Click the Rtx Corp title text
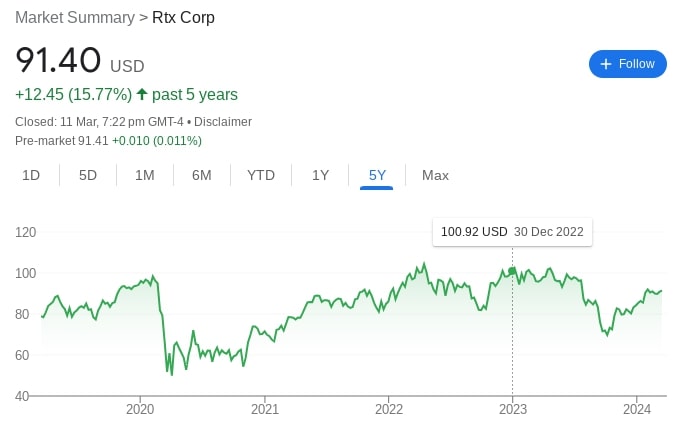This screenshot has height=424, width=687. tap(183, 18)
